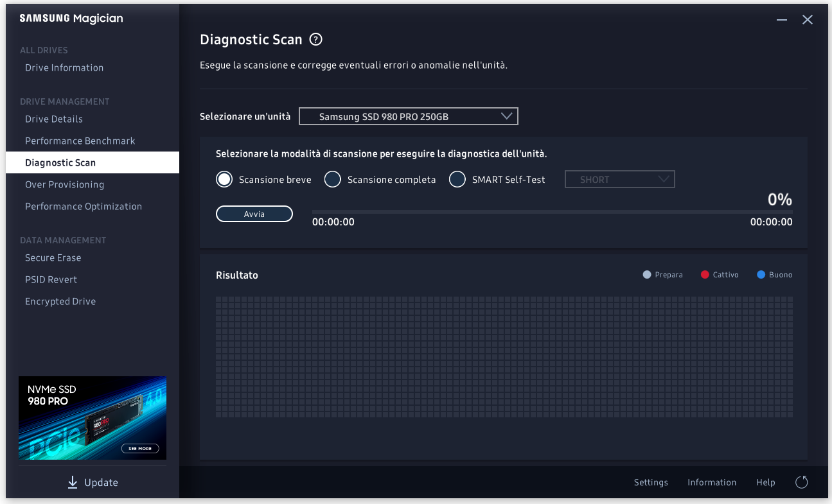The image size is (832, 504).
Task: Open the Diagnostic Scan help question-mark icon
Action: [315, 40]
